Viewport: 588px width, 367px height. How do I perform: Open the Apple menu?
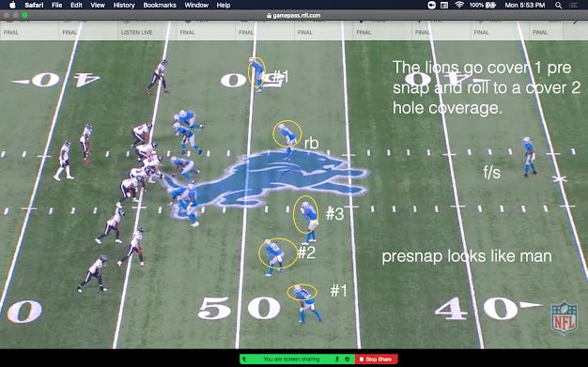click(x=12, y=5)
